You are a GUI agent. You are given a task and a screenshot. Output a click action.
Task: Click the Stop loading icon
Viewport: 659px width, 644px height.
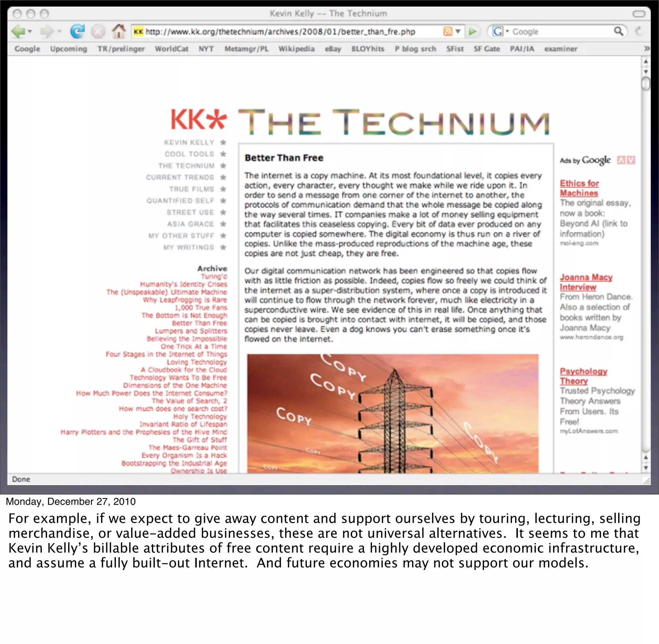point(98,32)
